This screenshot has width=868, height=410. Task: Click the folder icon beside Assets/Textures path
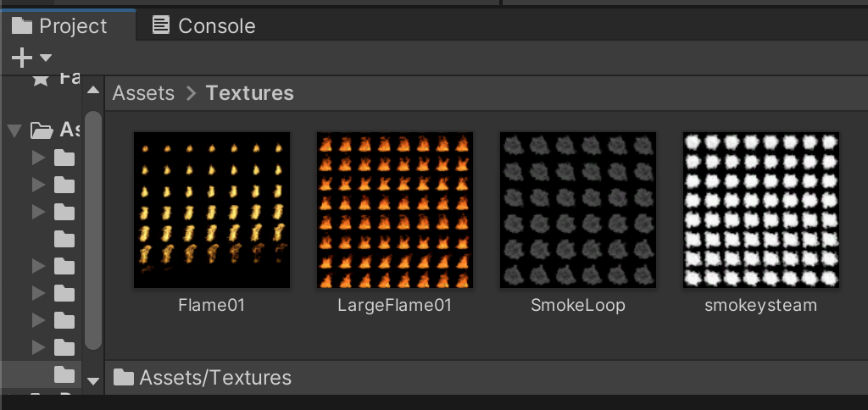coord(124,378)
